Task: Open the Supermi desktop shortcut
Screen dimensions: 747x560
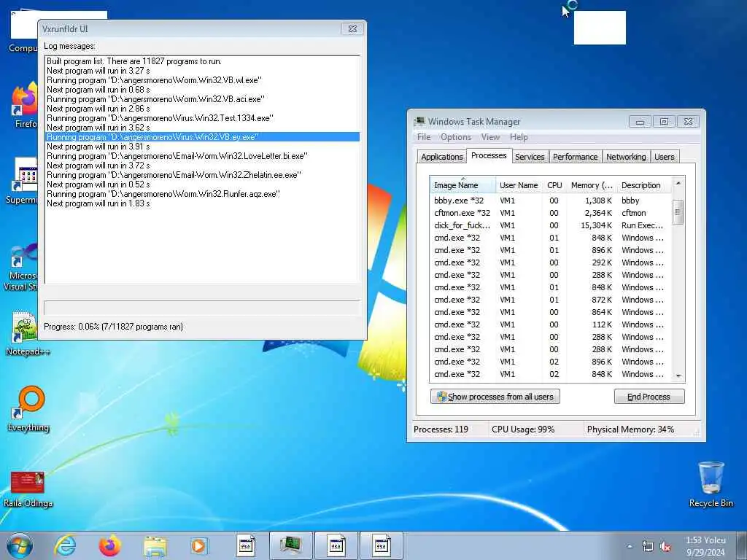Action: coord(23,181)
